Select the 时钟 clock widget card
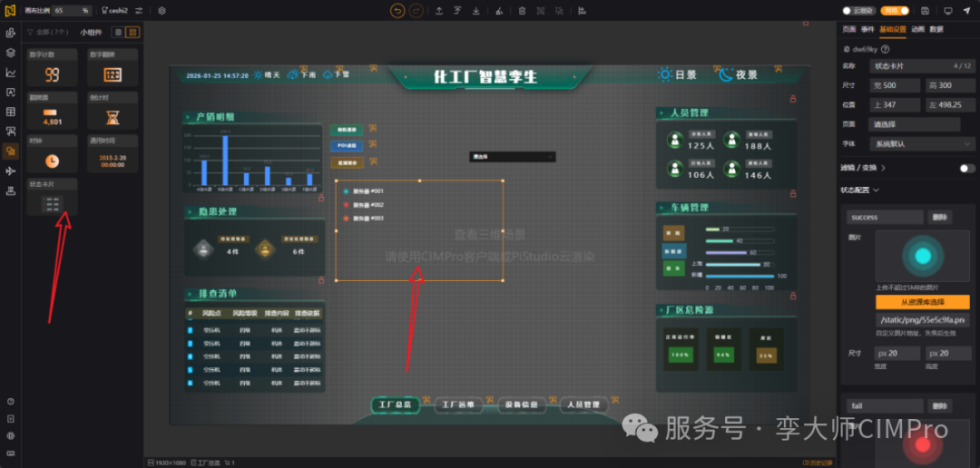The width and height of the screenshot is (980, 468). [x=53, y=153]
